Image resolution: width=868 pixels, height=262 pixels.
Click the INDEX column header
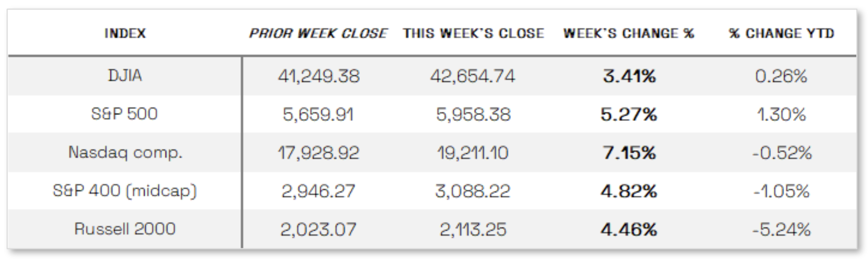(125, 33)
